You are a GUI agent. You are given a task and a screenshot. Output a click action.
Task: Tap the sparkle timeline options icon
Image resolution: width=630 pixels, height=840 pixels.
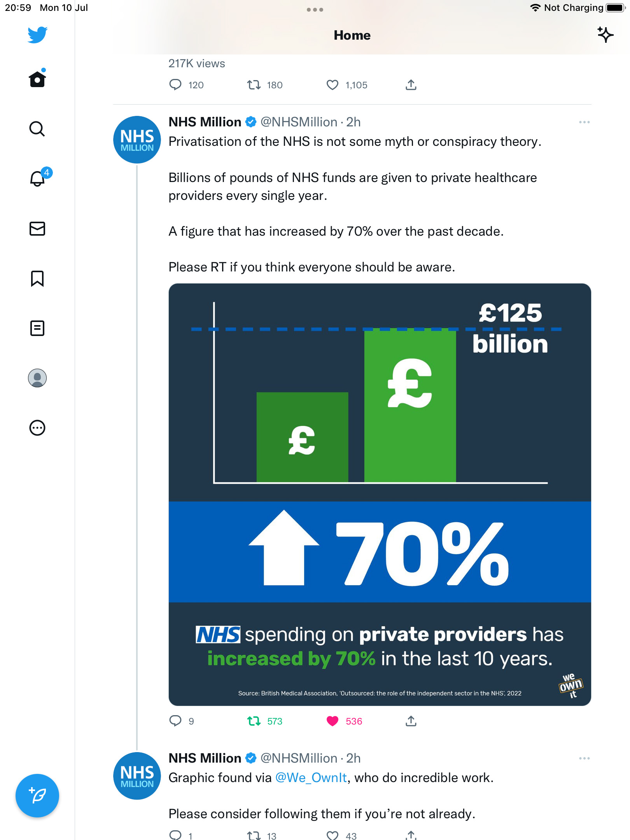[x=605, y=35]
